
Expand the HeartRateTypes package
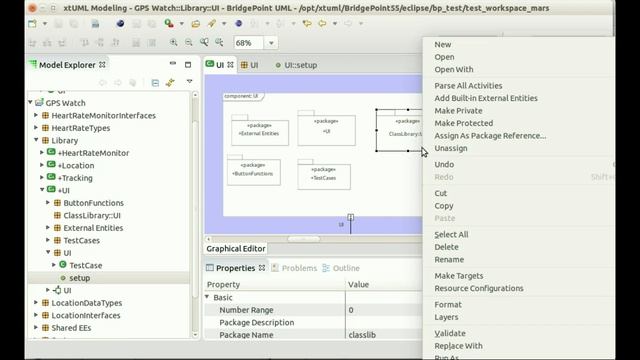(36, 127)
